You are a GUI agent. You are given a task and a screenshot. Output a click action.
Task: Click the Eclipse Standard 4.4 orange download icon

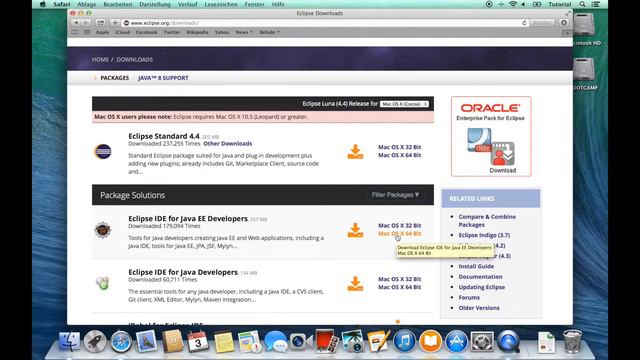[355, 152]
